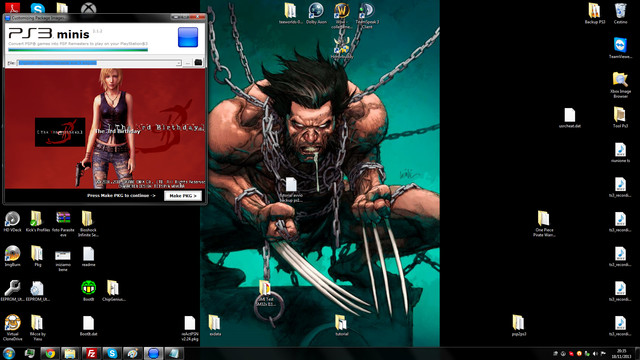The height and width of the screenshot is (360, 640).
Task: Launch EEPROM utility with wrench icon
Action: click(12, 291)
